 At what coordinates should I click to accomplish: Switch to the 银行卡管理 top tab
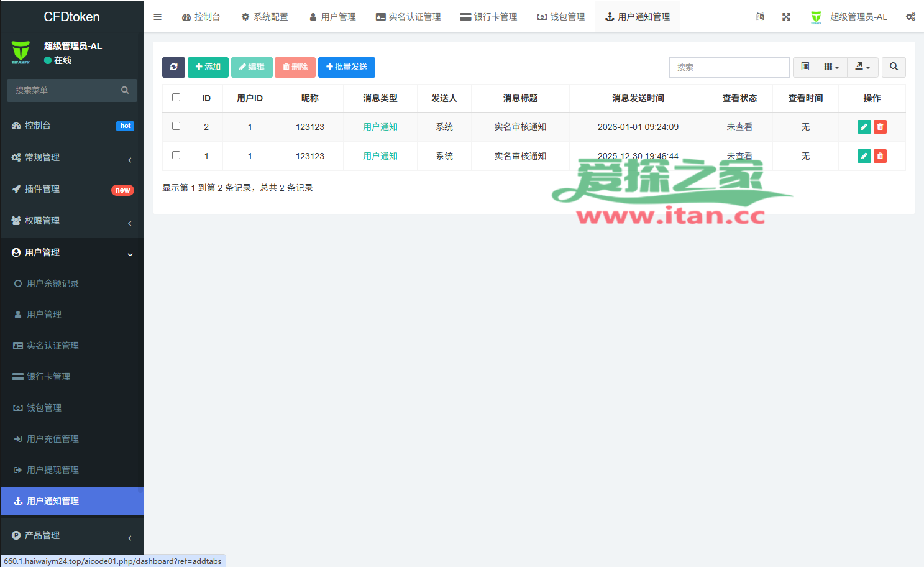point(489,17)
